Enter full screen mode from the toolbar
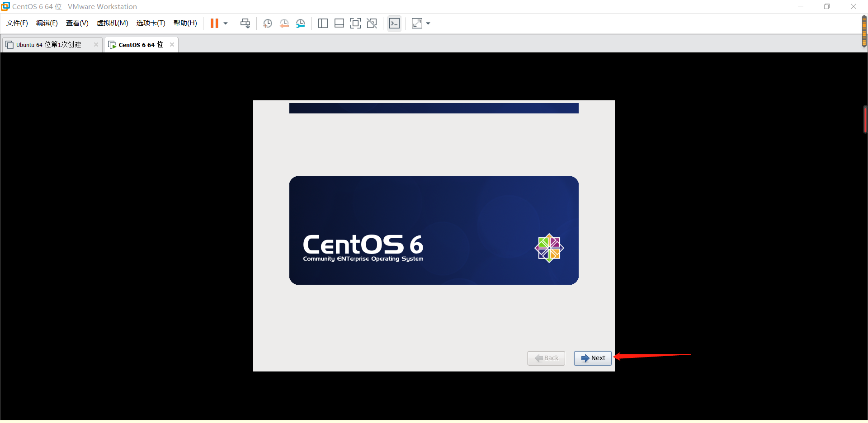868x423 pixels. pos(355,23)
